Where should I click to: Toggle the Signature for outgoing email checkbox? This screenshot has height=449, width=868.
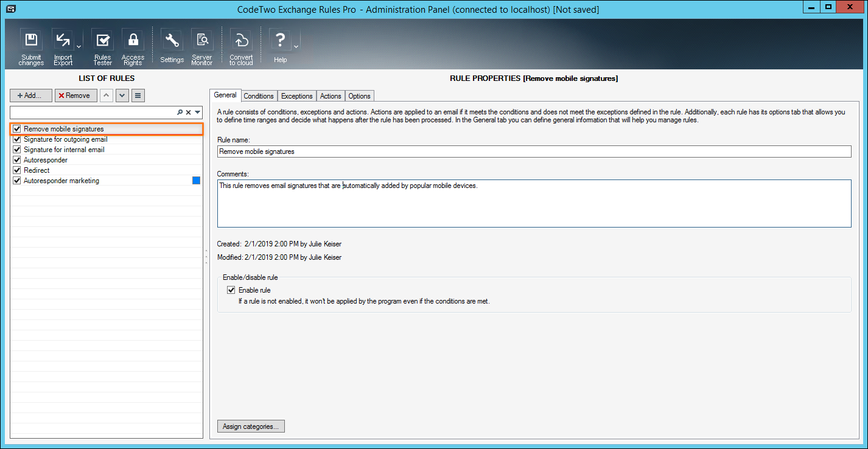(17, 139)
